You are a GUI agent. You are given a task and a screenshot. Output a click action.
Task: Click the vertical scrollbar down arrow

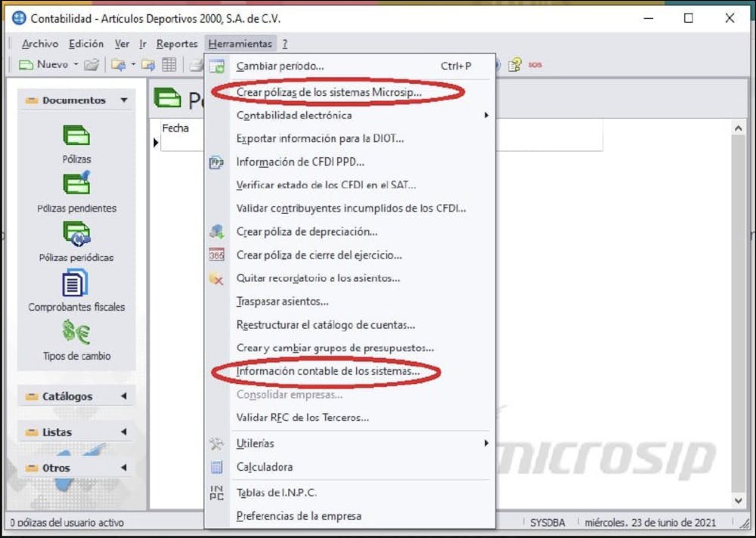[x=738, y=501]
